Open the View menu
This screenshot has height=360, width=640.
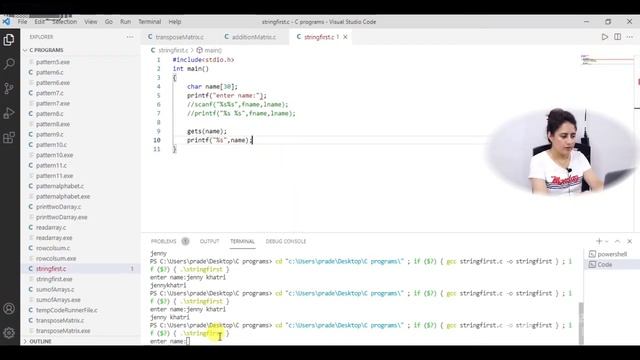(91, 22)
